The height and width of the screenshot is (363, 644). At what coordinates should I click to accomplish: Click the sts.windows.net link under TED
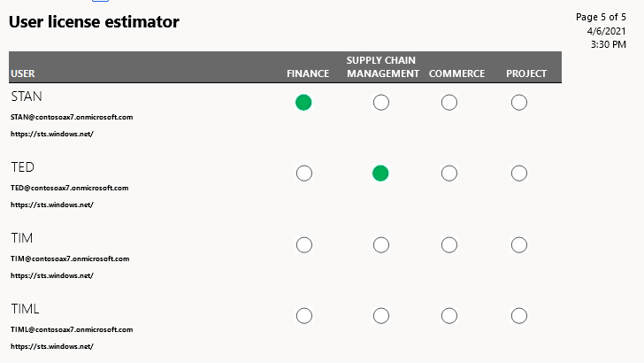coord(52,205)
